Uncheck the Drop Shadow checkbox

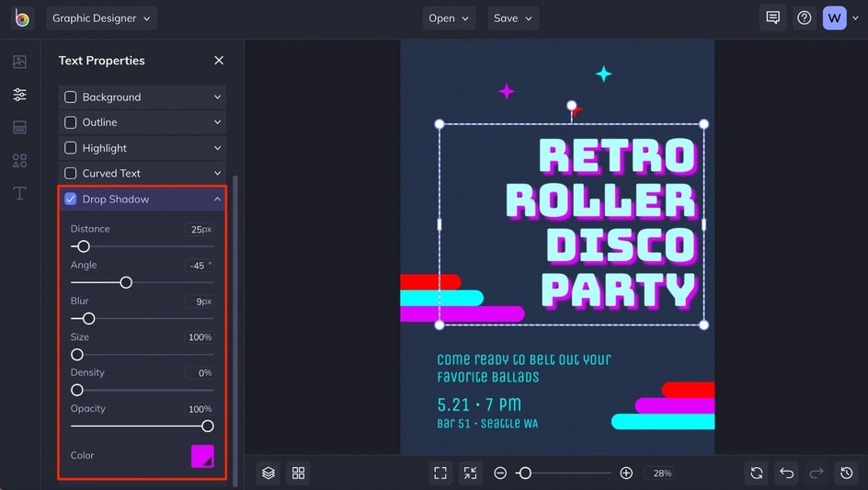pos(71,199)
